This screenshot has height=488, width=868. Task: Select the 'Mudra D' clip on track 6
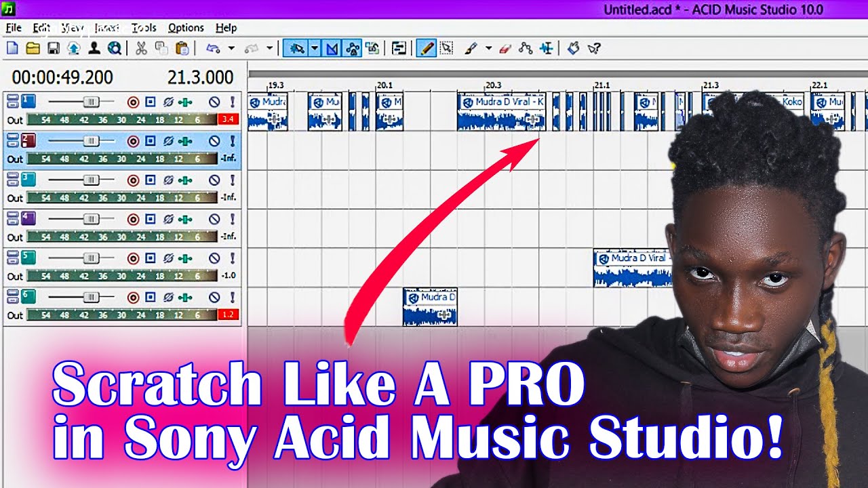tap(430, 307)
